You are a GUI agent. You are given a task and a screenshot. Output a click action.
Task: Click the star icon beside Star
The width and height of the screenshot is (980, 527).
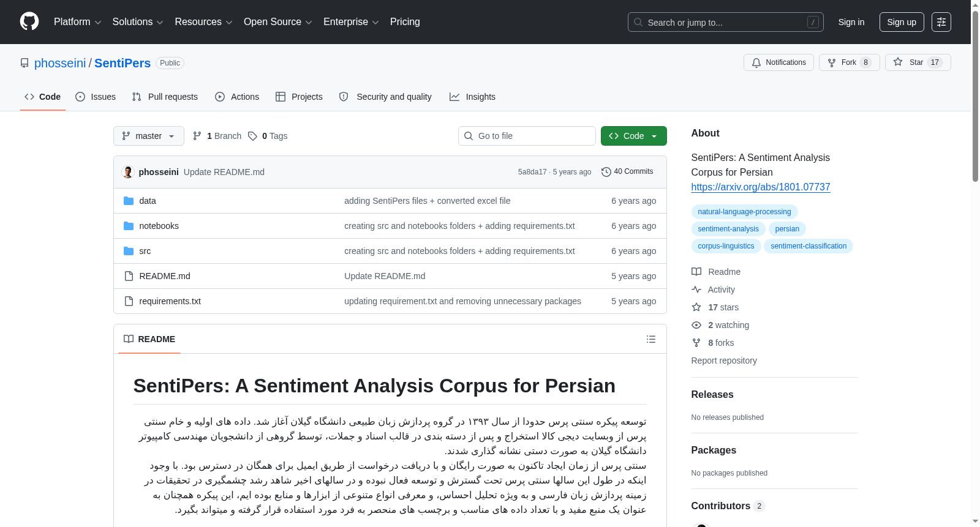(x=898, y=62)
